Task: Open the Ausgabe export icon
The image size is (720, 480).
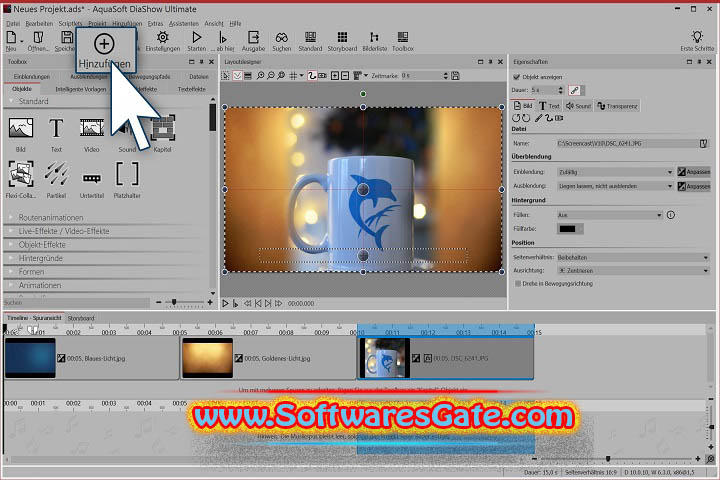Action: (x=253, y=40)
